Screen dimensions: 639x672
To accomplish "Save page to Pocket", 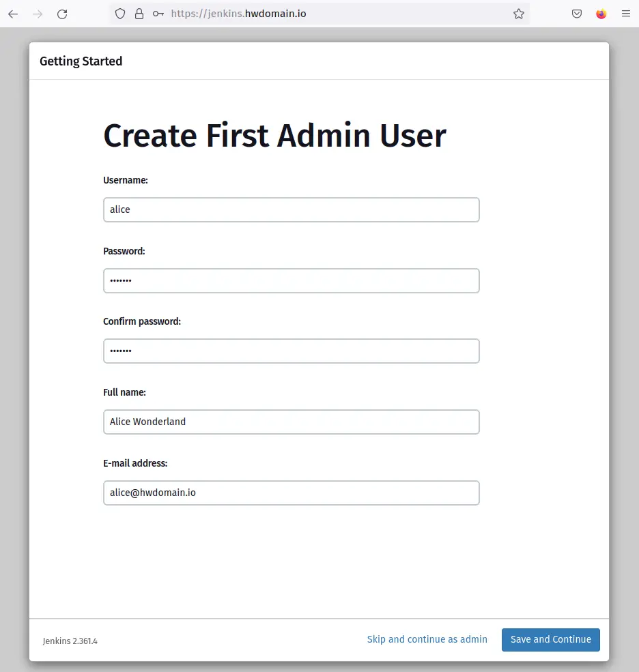I will click(x=577, y=14).
